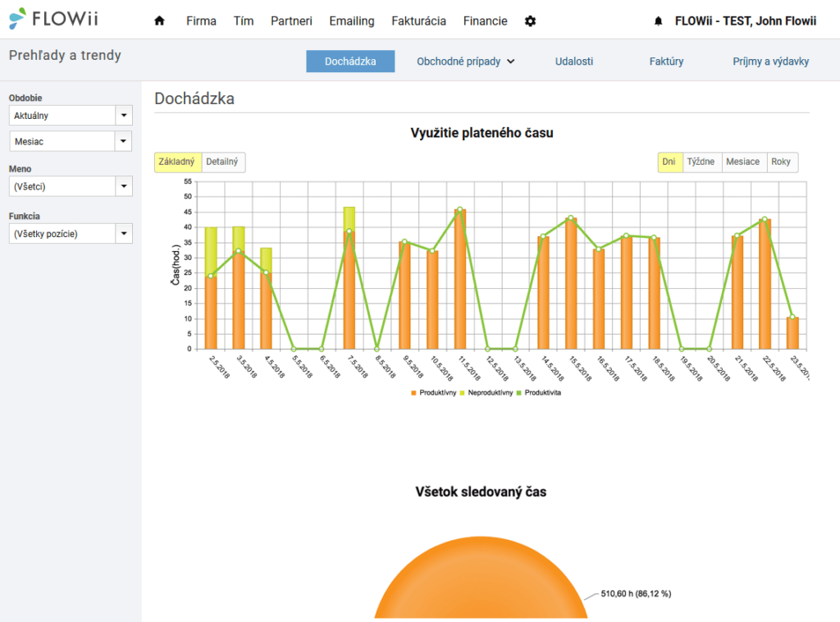
Task: Open the Fakturácia menu
Action: point(418,21)
